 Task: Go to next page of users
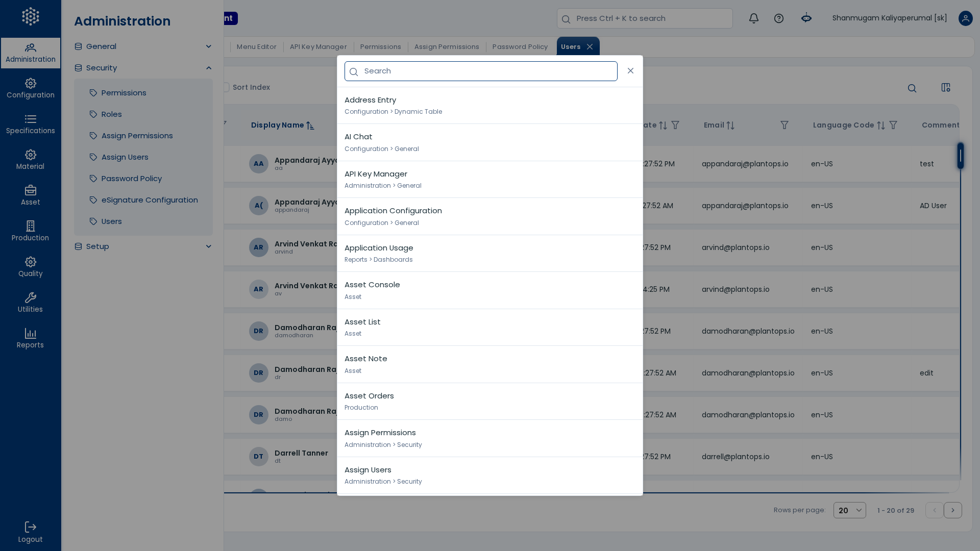point(953,510)
